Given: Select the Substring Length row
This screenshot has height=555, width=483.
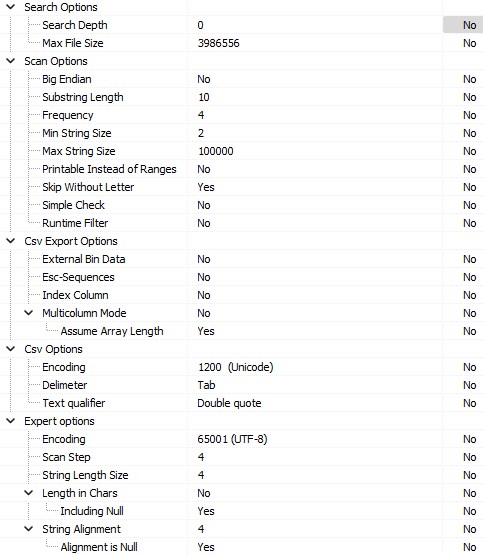Looking at the screenshot, I should [241, 97].
